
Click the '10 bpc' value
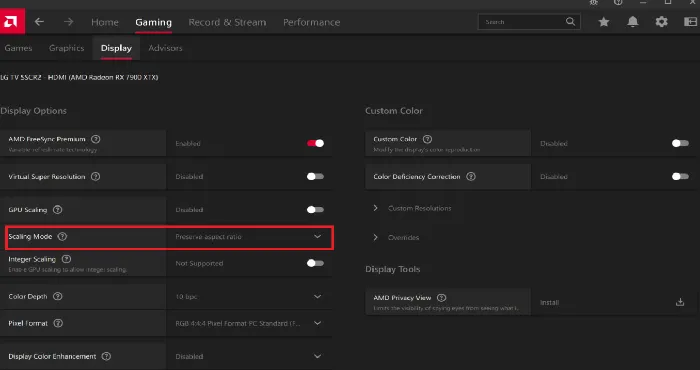click(186, 296)
